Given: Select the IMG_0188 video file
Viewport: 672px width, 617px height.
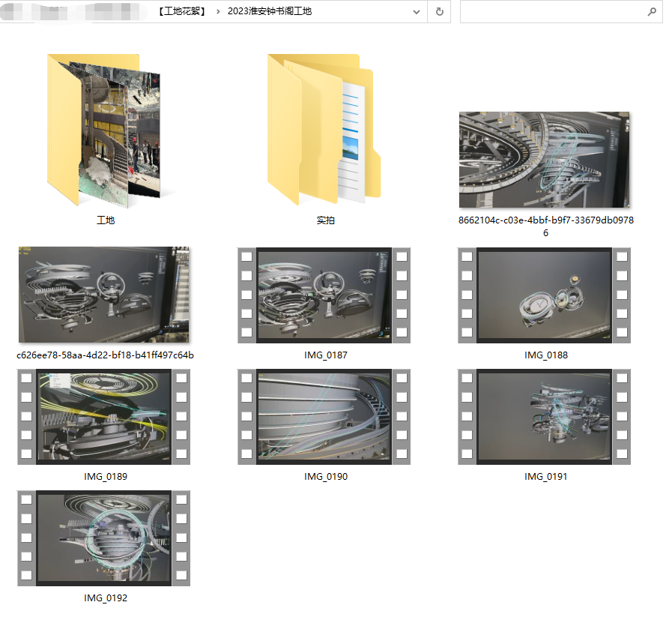Looking at the screenshot, I should pos(545,295).
